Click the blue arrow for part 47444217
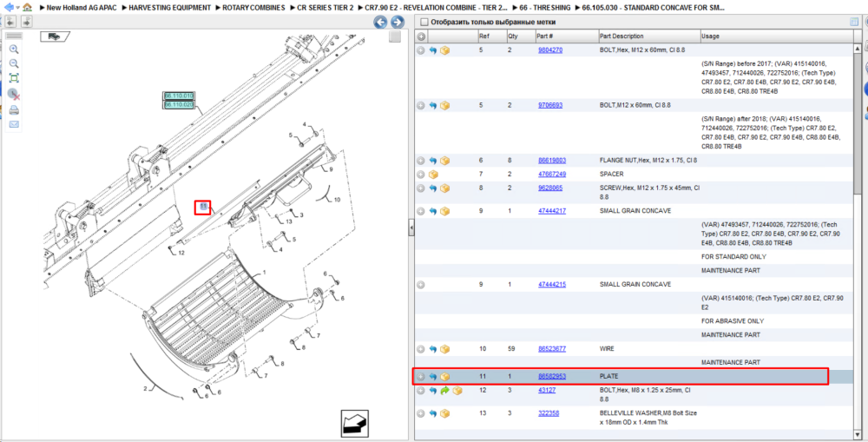This screenshot has width=868, height=442. (433, 211)
